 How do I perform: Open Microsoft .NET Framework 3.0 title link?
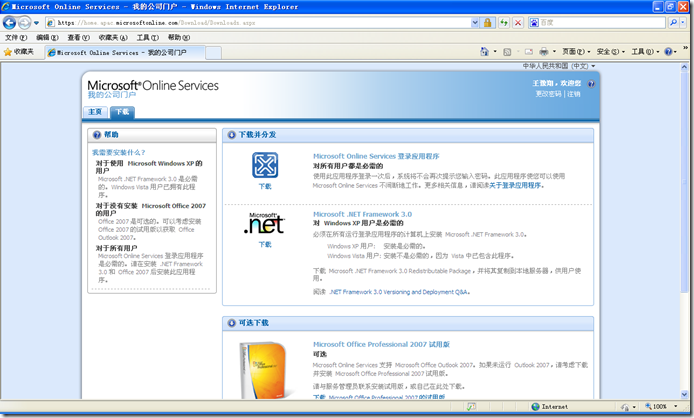362,214
